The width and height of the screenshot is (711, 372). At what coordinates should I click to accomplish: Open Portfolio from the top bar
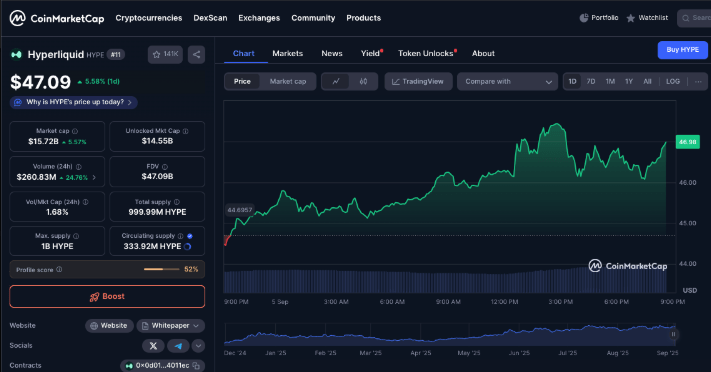click(599, 18)
